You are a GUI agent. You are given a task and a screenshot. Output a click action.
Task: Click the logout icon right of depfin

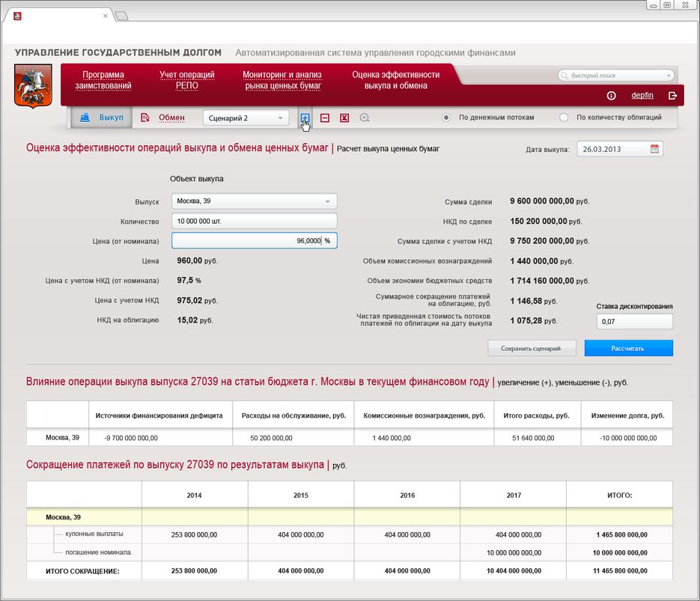click(x=672, y=96)
